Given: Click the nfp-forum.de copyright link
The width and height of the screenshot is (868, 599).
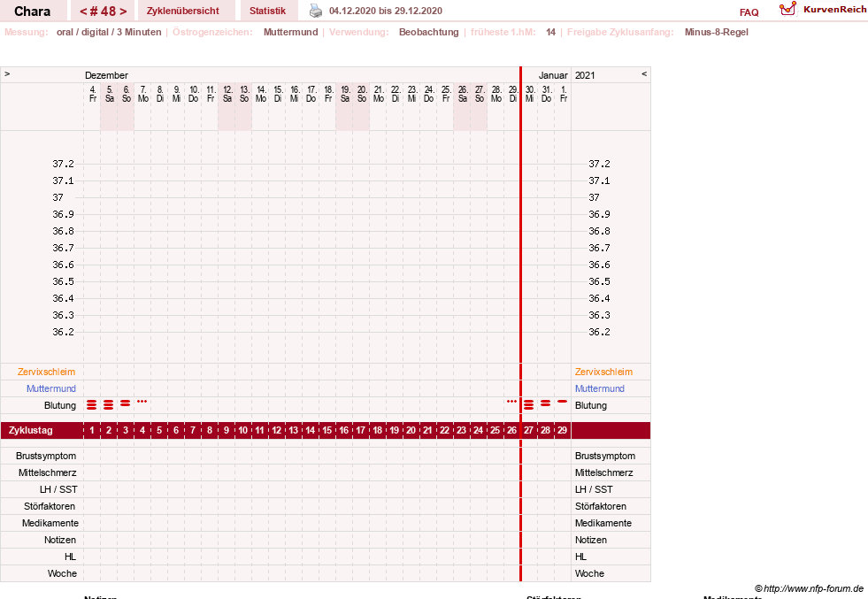Looking at the screenshot, I should tap(810, 588).
